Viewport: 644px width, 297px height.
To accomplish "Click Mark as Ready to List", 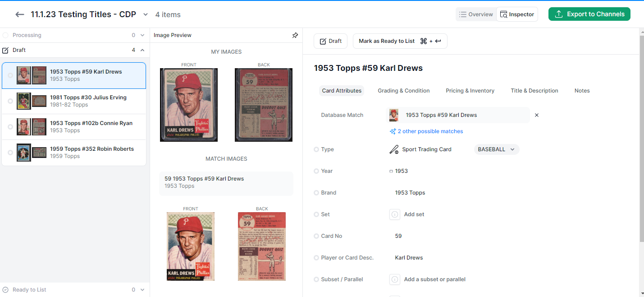I will (x=400, y=41).
